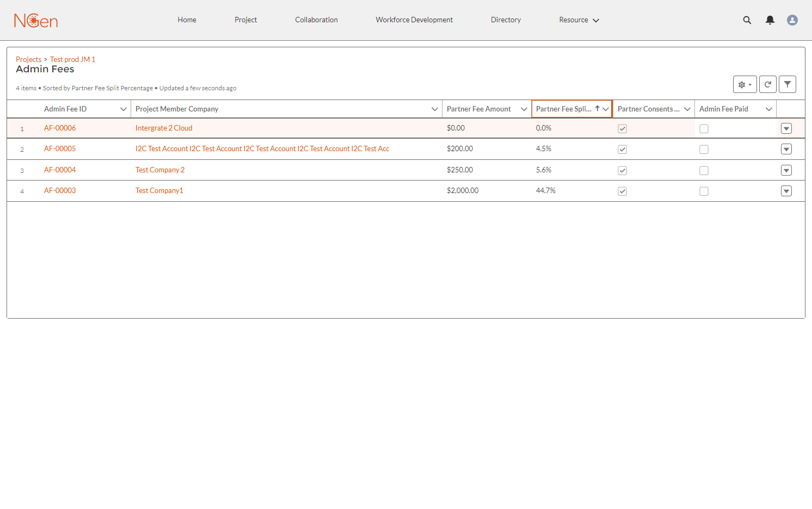The image size is (812, 509).
Task: Open Partner Fee Split column menu
Action: (x=606, y=109)
